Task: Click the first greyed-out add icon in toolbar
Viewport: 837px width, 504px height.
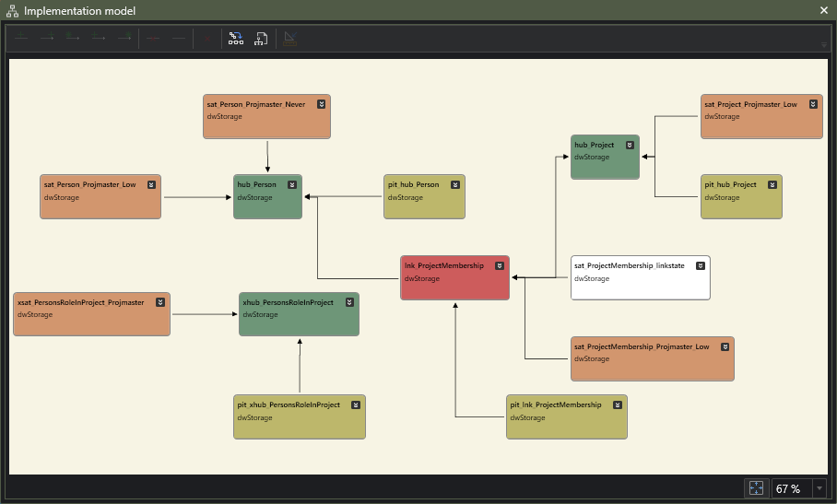Action: click(x=22, y=39)
